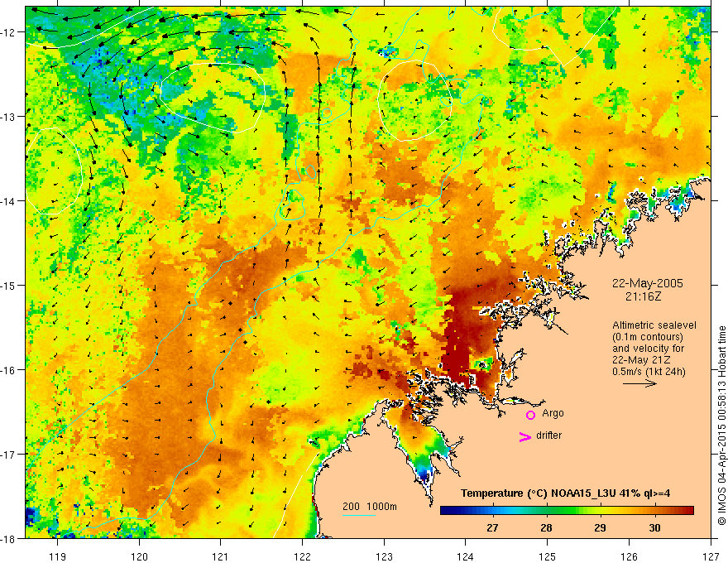The width and height of the screenshot is (728, 563).
Task: Click the '200 1000m' depth label
Action: (x=370, y=507)
